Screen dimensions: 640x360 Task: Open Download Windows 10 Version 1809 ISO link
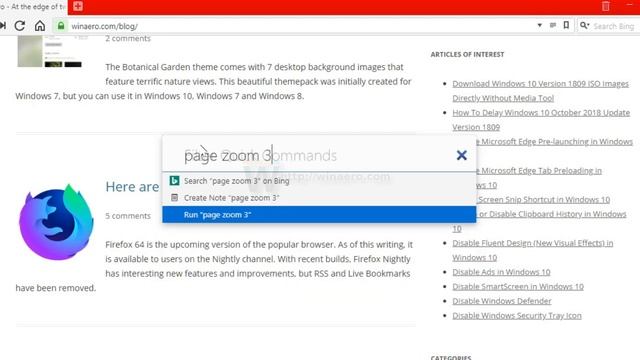click(x=540, y=91)
